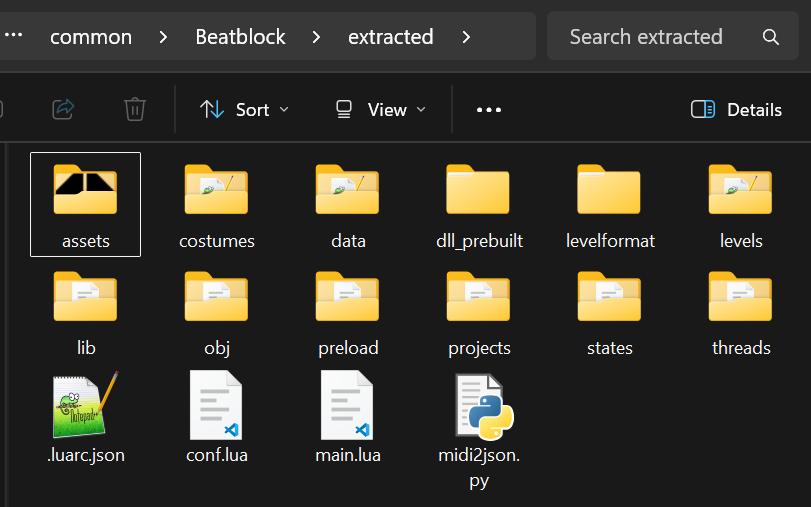Screen dimensions: 811x507
Task: Select the projects folder icon
Action: (x=478, y=296)
